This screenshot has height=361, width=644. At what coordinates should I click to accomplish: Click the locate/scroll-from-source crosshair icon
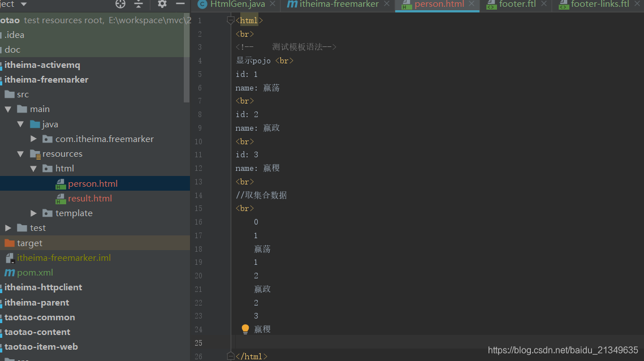coord(120,4)
